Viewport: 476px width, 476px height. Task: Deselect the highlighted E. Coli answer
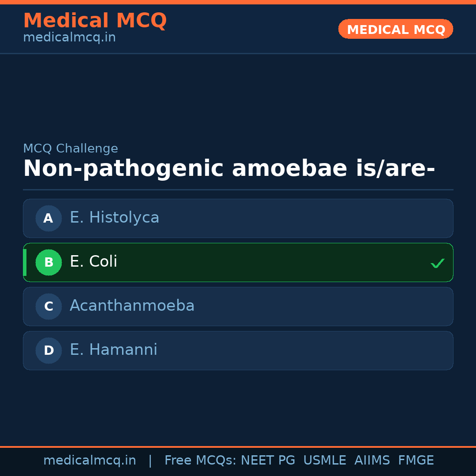(238, 262)
